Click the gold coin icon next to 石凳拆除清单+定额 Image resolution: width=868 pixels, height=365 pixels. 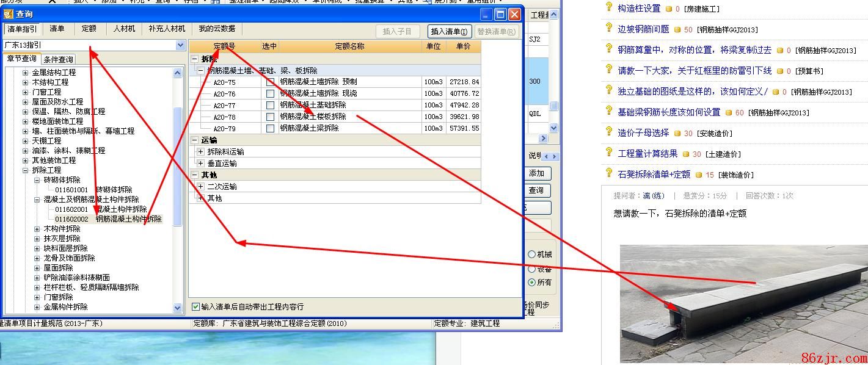coord(699,175)
